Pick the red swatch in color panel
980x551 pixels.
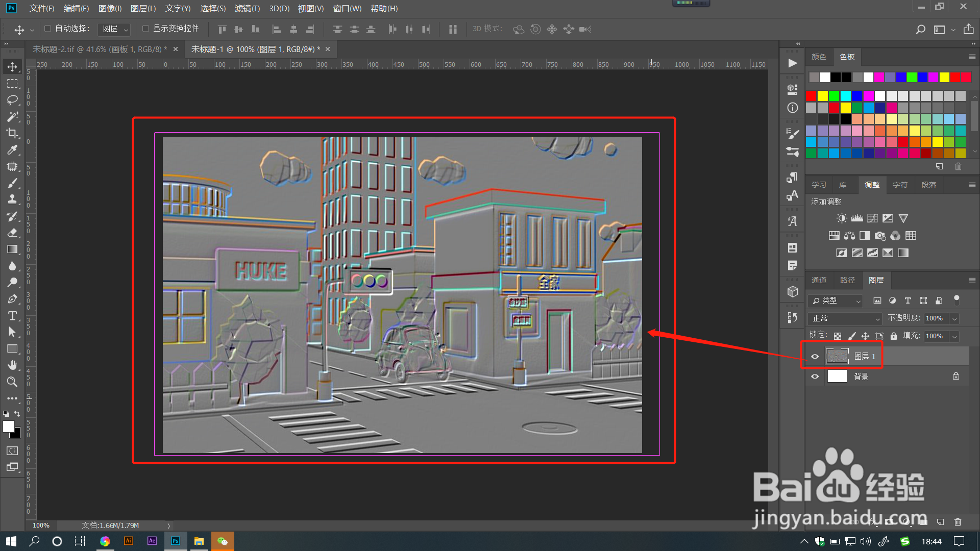(x=812, y=96)
